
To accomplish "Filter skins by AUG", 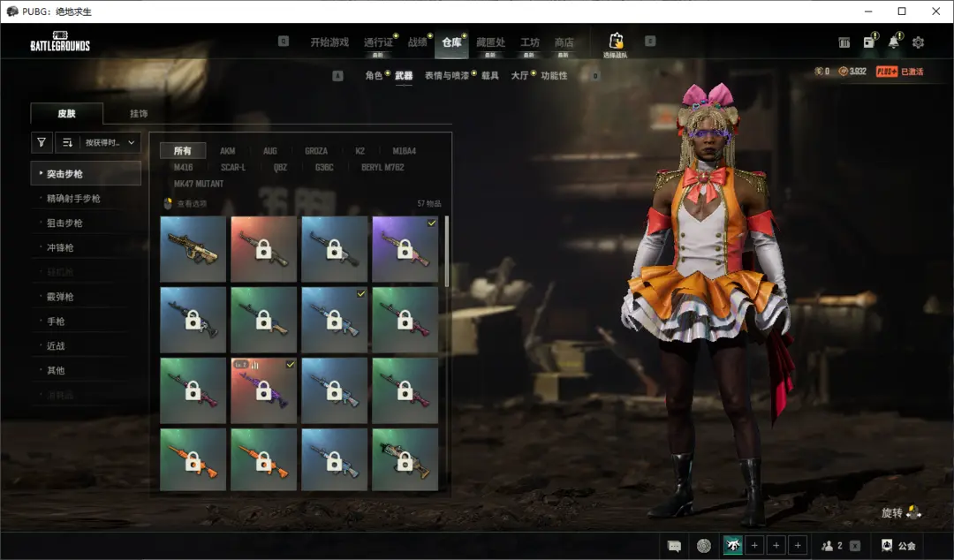I will (x=270, y=150).
